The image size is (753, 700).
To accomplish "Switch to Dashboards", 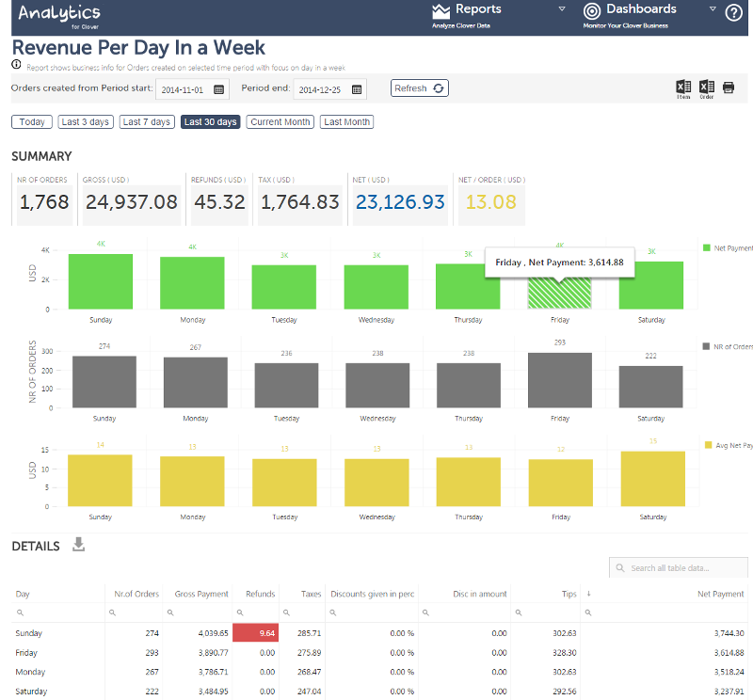I will click(x=634, y=10).
